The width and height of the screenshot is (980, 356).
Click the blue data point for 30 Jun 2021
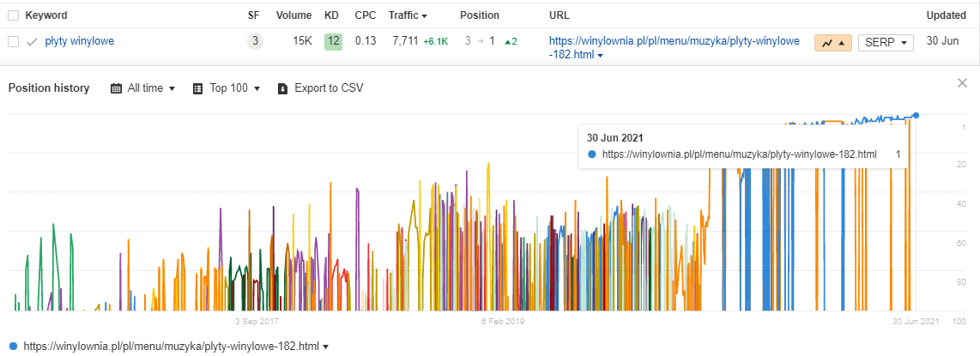[916, 116]
